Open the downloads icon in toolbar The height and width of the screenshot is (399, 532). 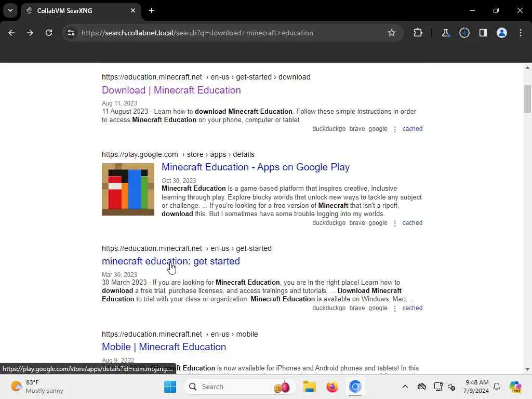pos(464,33)
